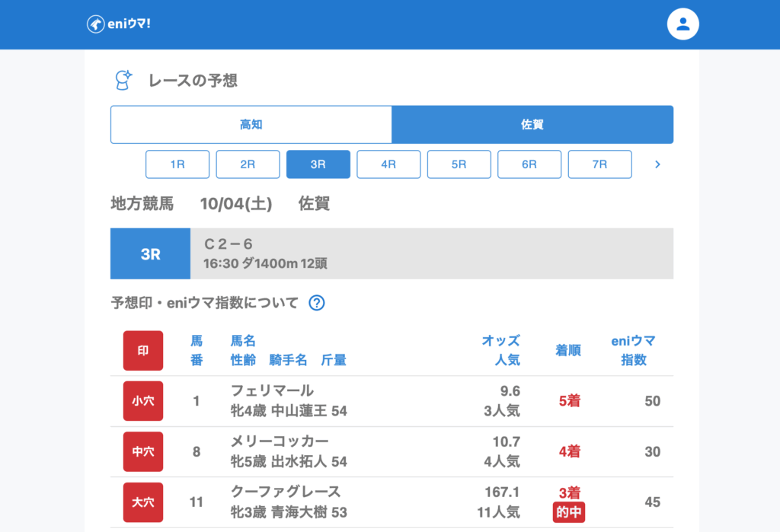Click the red 印 header badge

click(x=143, y=351)
